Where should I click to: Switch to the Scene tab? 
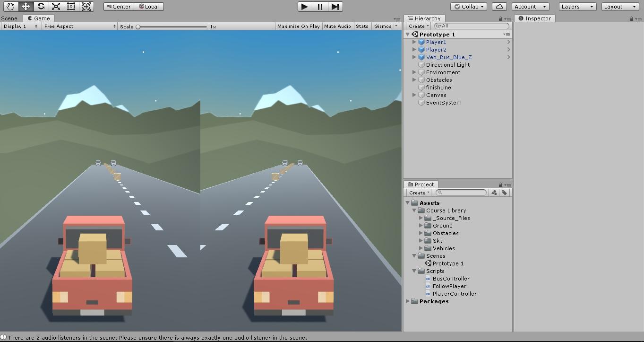click(x=9, y=18)
